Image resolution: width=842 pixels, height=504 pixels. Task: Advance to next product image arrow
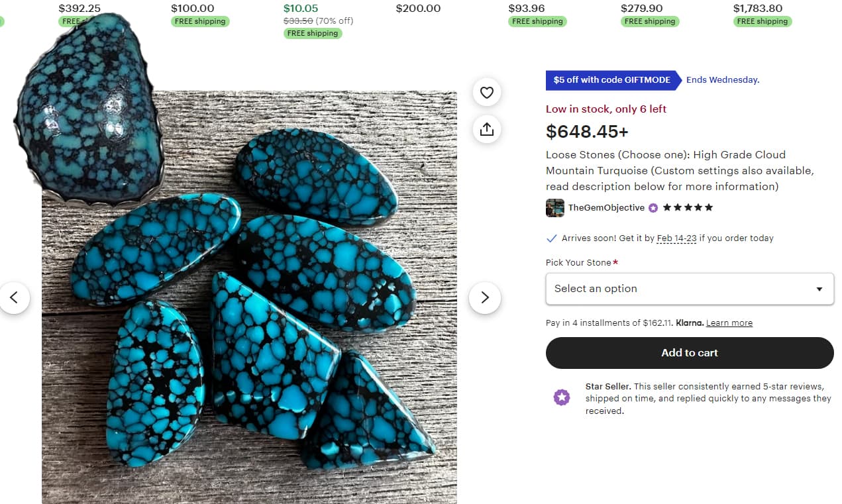coord(485,297)
